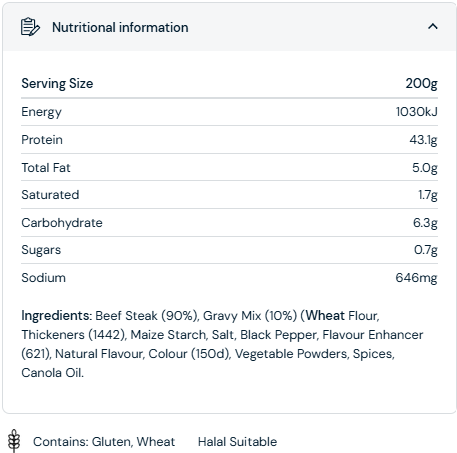
Task: Click Contains: Gluten, Wheat label
Action: coord(104,442)
